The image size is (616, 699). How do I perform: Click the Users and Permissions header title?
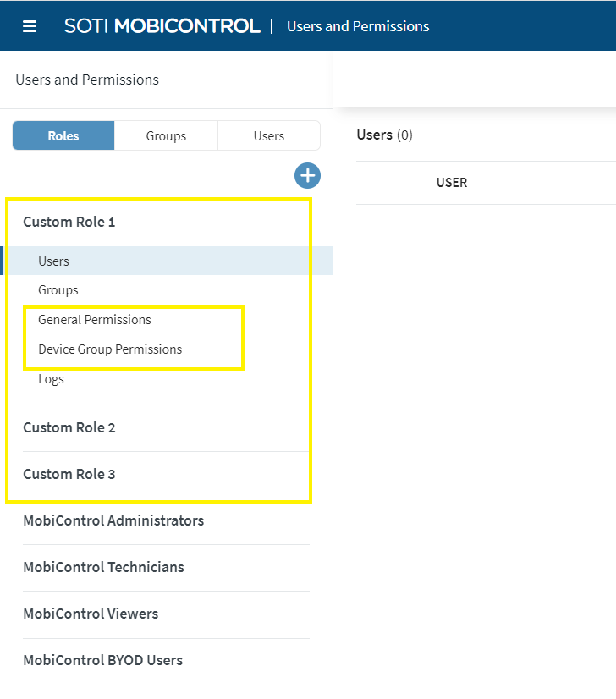[358, 26]
